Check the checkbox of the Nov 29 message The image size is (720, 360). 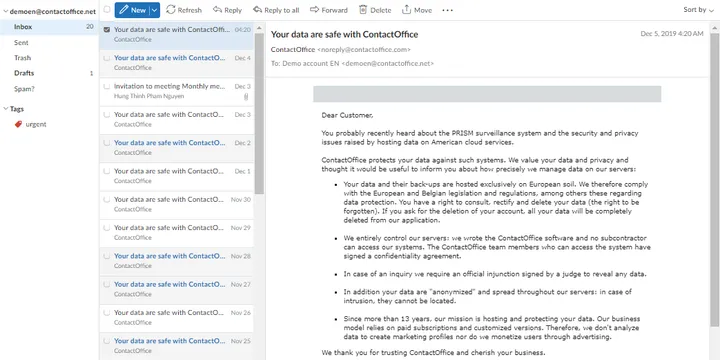tap(107, 228)
